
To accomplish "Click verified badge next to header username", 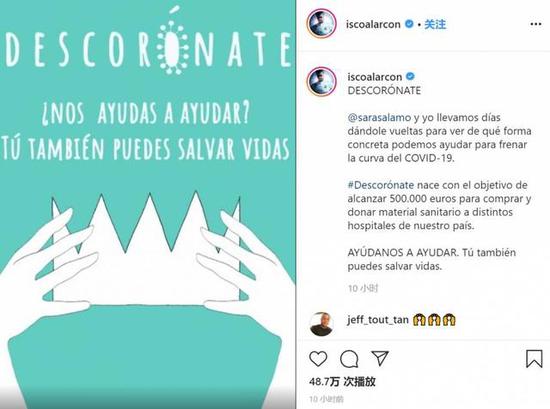I will tap(409, 24).
